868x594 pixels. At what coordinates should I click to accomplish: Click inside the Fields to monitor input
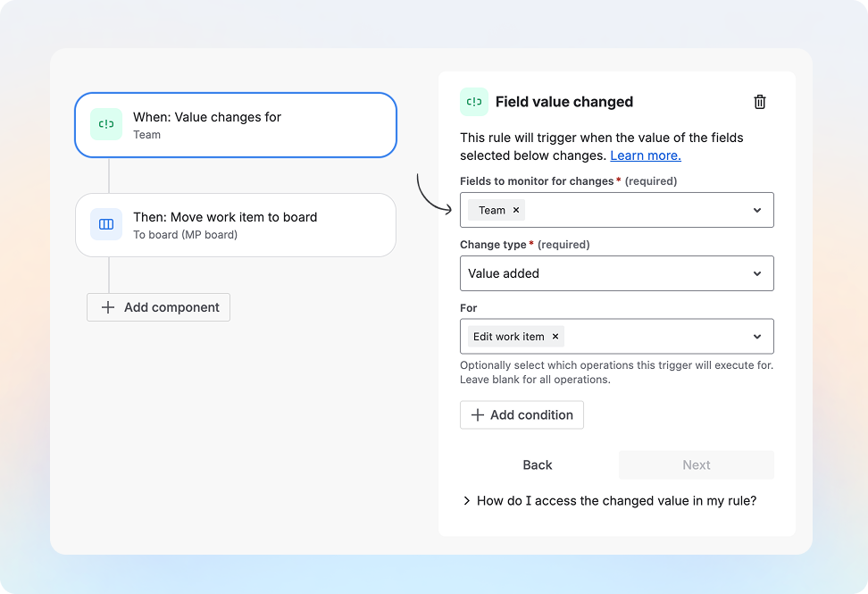pos(634,211)
